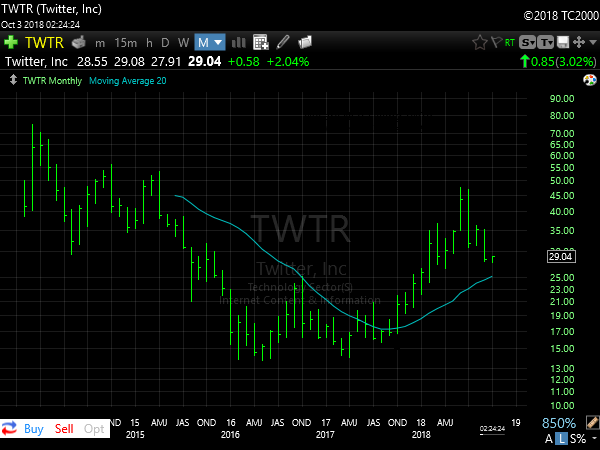Image resolution: width=600 pixels, height=450 pixels.
Task: Click the Twitter, Inc company name
Action: pyautogui.click(x=36, y=62)
